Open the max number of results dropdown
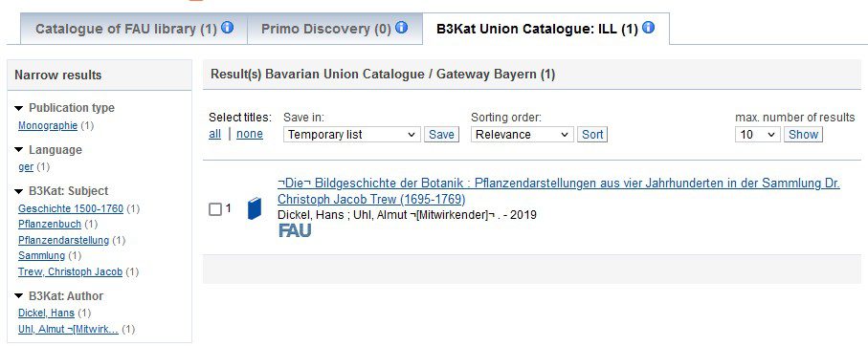The height and width of the screenshot is (346, 868). (758, 135)
